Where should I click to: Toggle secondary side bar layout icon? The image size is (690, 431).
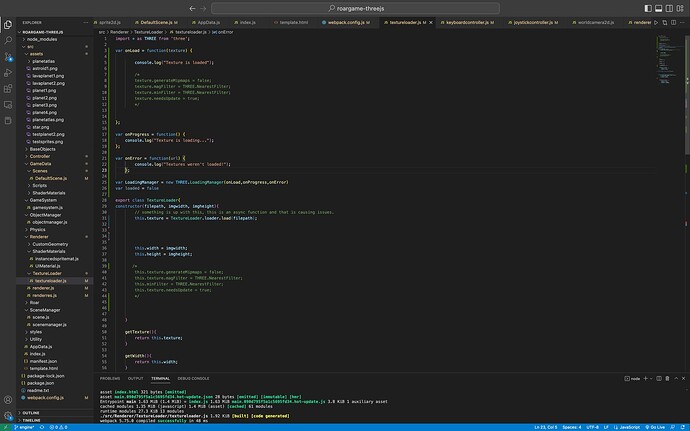pos(669,8)
